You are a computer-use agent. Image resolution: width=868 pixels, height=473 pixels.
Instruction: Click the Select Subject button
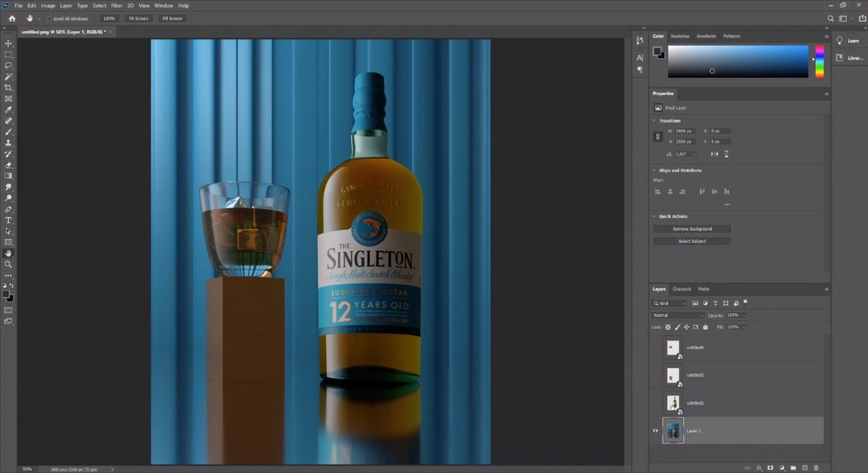(692, 241)
